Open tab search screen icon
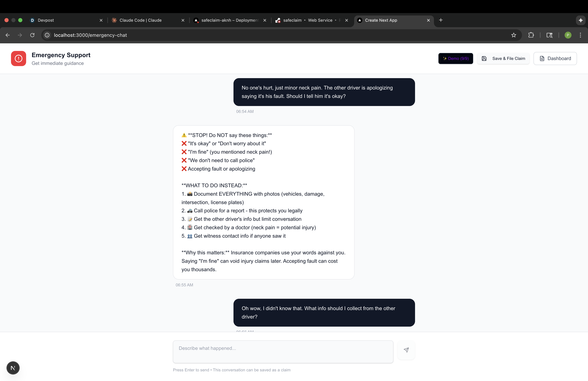 549,35
